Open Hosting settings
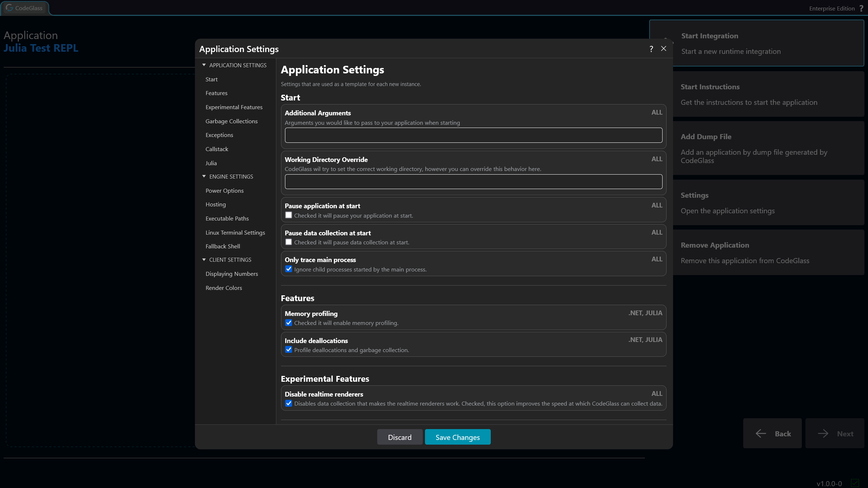 216,204
